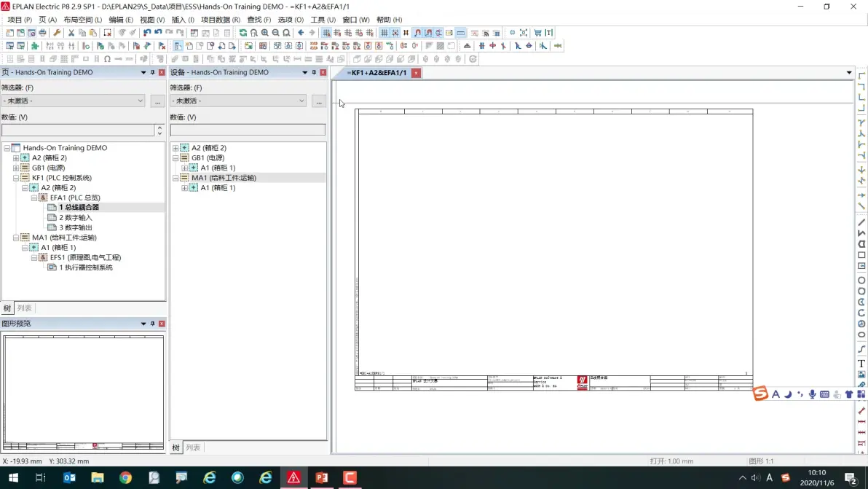This screenshot has height=489, width=868.
Task: Toggle grid B snap option
Action: tap(337, 33)
